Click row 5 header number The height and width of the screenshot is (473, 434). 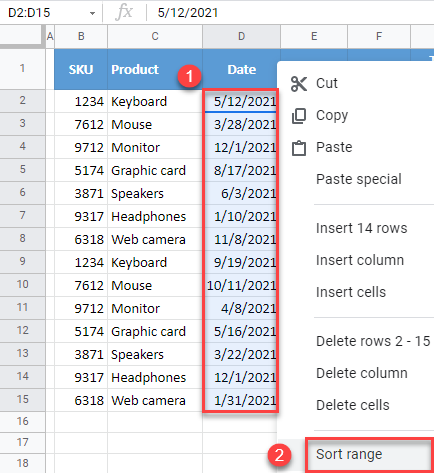coord(22,169)
